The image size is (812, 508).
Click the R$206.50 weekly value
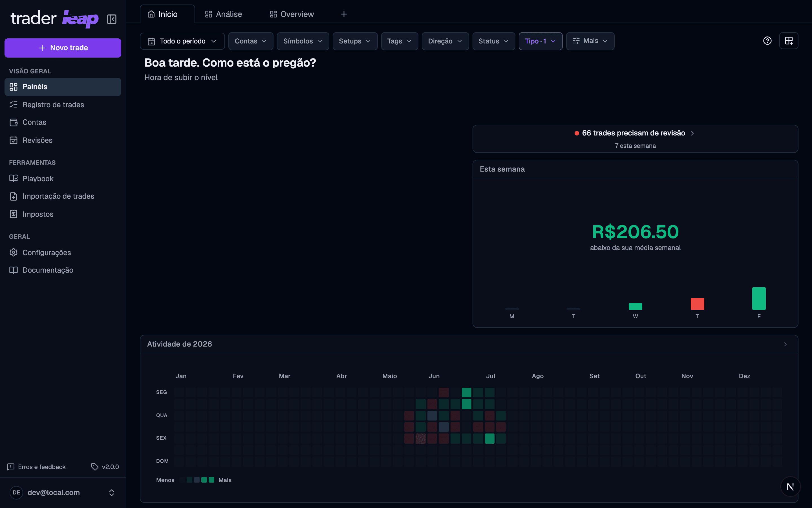pyautogui.click(x=635, y=232)
